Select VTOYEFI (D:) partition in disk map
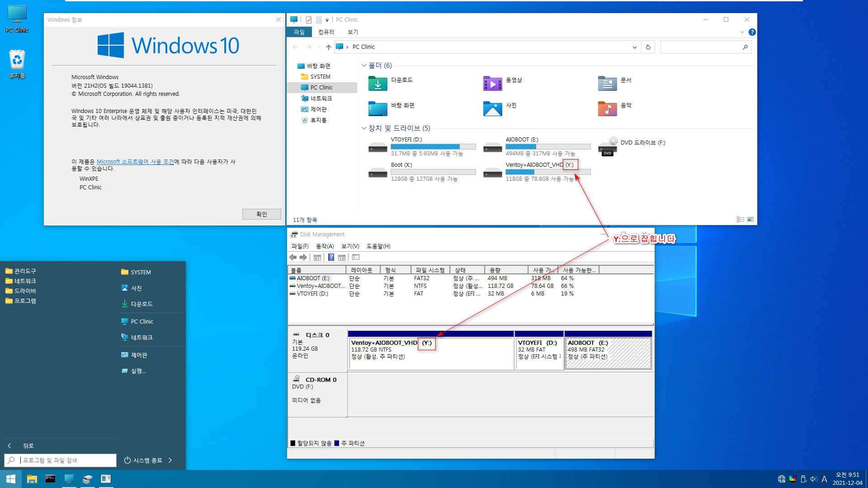The image size is (868, 488). tap(539, 353)
